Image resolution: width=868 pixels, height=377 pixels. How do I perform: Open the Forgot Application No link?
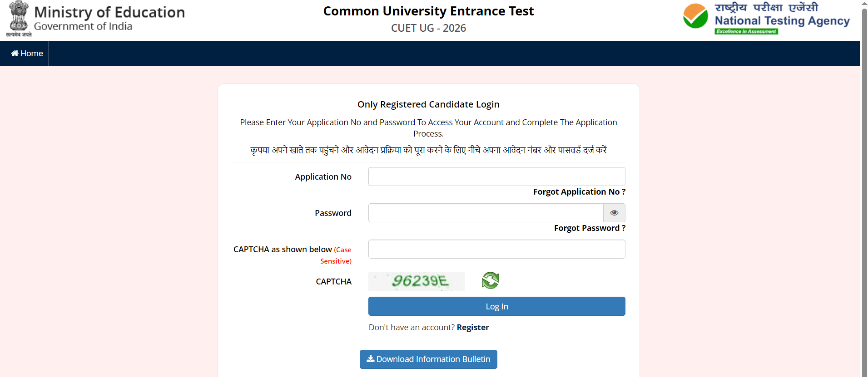(x=579, y=192)
